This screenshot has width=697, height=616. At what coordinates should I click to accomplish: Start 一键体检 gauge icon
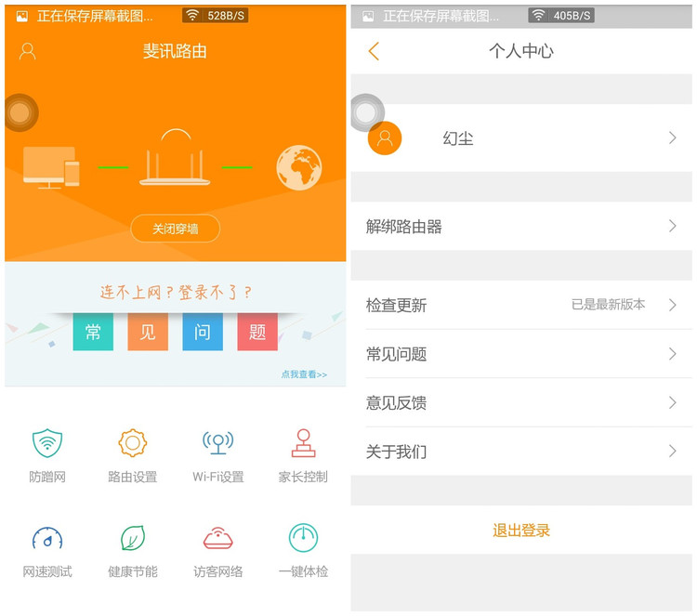click(303, 538)
